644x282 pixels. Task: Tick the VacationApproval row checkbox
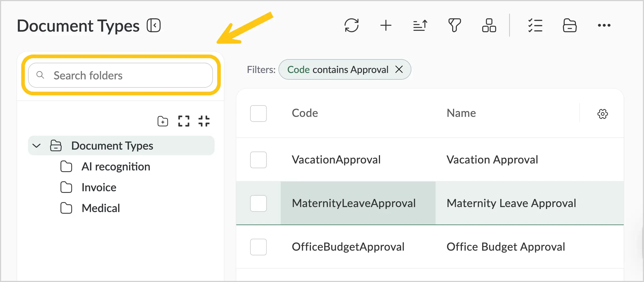point(258,160)
